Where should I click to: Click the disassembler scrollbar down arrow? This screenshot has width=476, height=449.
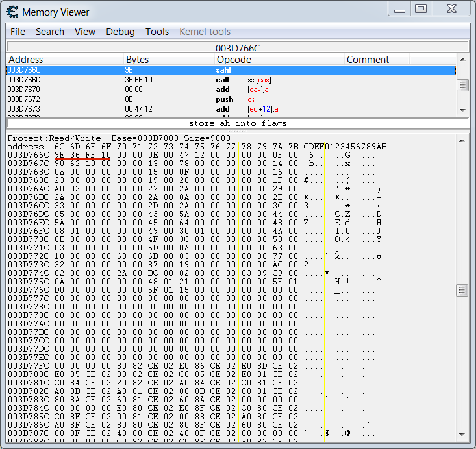pyautogui.click(x=462, y=109)
